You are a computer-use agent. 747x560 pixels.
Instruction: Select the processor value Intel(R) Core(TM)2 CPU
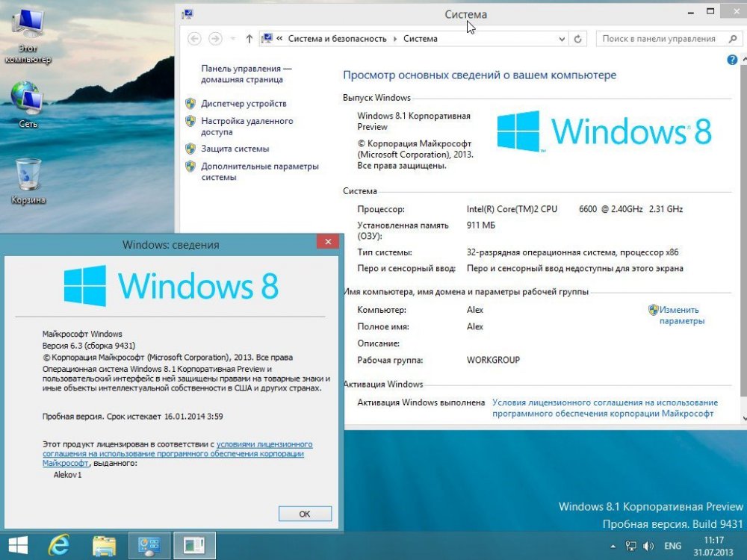[x=512, y=209]
